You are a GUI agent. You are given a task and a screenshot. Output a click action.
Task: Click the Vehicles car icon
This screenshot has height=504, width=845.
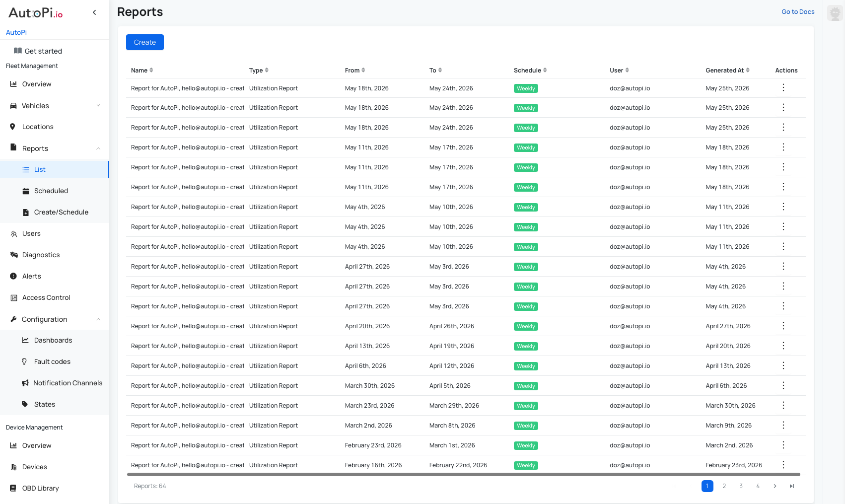coord(13,106)
